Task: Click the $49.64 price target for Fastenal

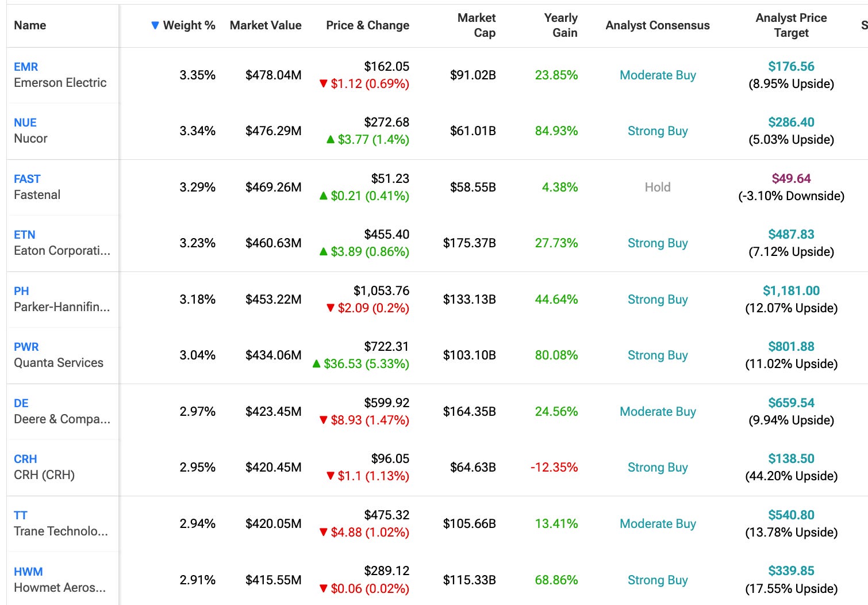Action: click(x=791, y=179)
